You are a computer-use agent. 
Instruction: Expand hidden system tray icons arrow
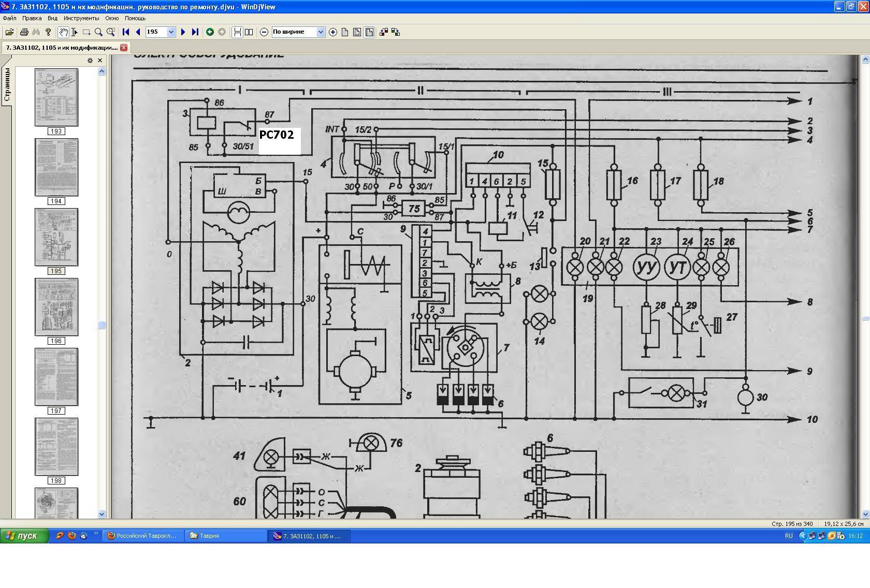(x=803, y=536)
